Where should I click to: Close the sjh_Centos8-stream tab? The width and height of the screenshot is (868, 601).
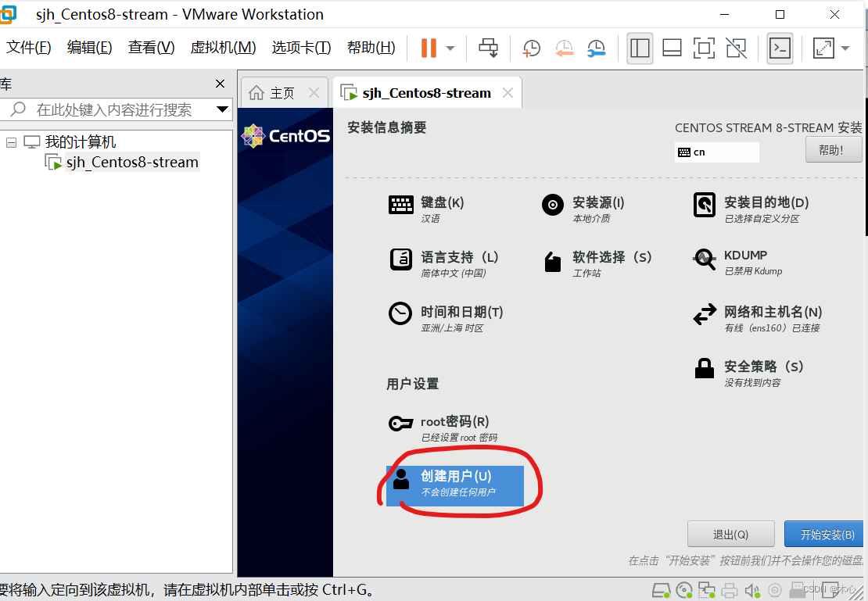point(508,92)
